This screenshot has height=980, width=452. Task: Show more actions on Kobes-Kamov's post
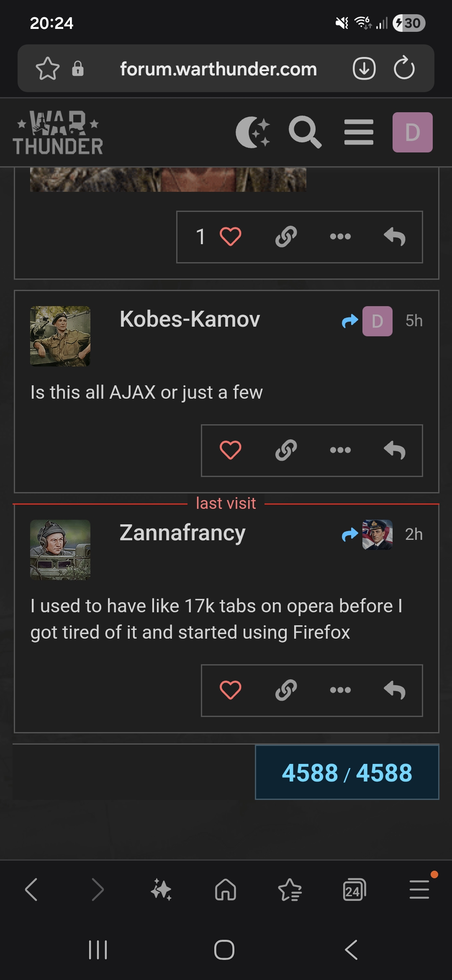(340, 451)
